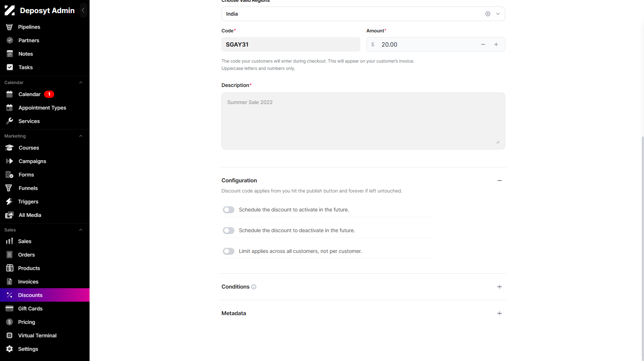Click the Virtual Terminal chip icon

[x=9, y=336]
